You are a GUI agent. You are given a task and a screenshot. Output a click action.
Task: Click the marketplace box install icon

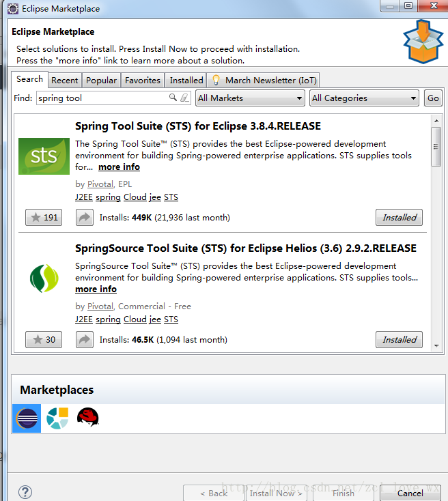point(423,42)
